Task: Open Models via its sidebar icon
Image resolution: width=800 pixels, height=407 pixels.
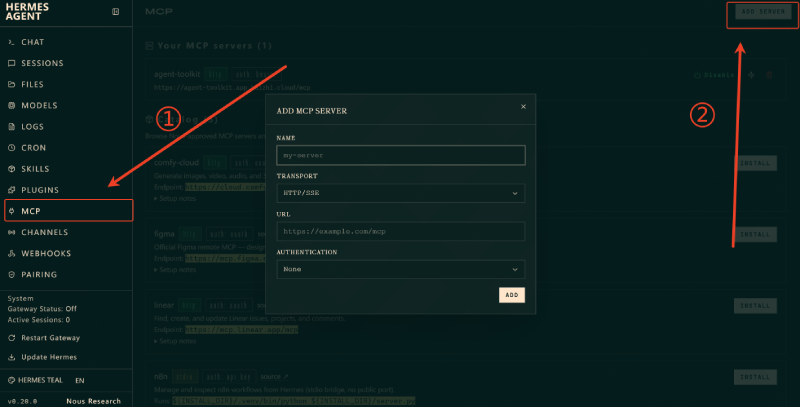Action: pyautogui.click(x=11, y=106)
